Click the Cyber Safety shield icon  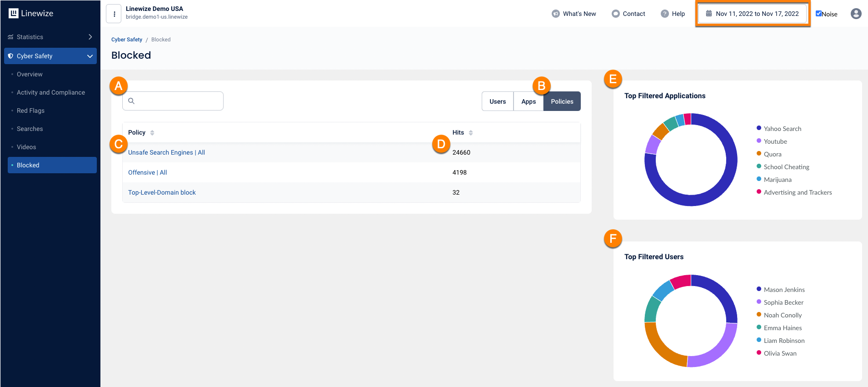coord(10,56)
